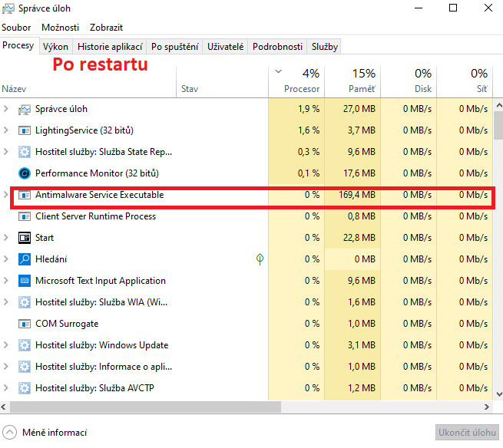Select the 169,4 MB memory cell
Image resolution: width=503 pixels, height=448 pixels.
[352, 195]
